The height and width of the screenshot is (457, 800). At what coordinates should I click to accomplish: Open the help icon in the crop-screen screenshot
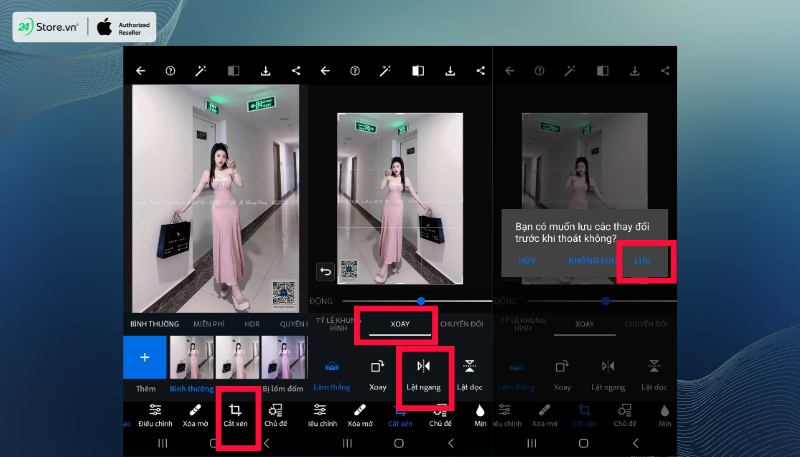(x=355, y=71)
